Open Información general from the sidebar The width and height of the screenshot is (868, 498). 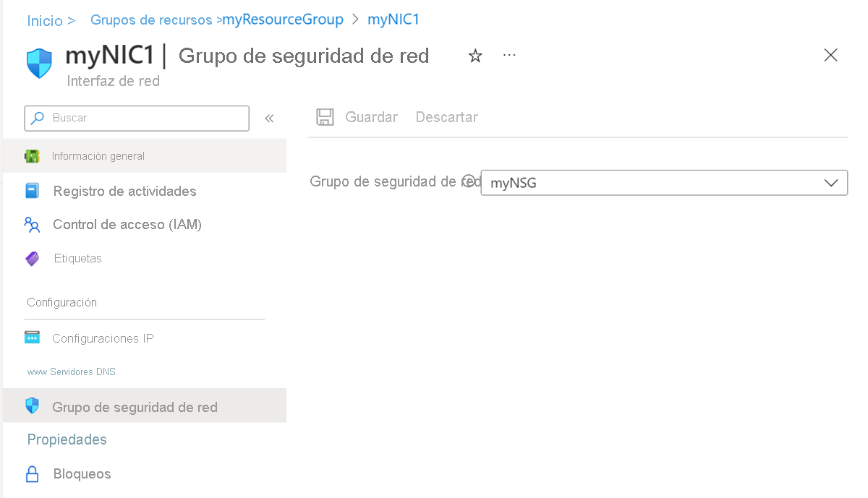pyautogui.click(x=98, y=155)
